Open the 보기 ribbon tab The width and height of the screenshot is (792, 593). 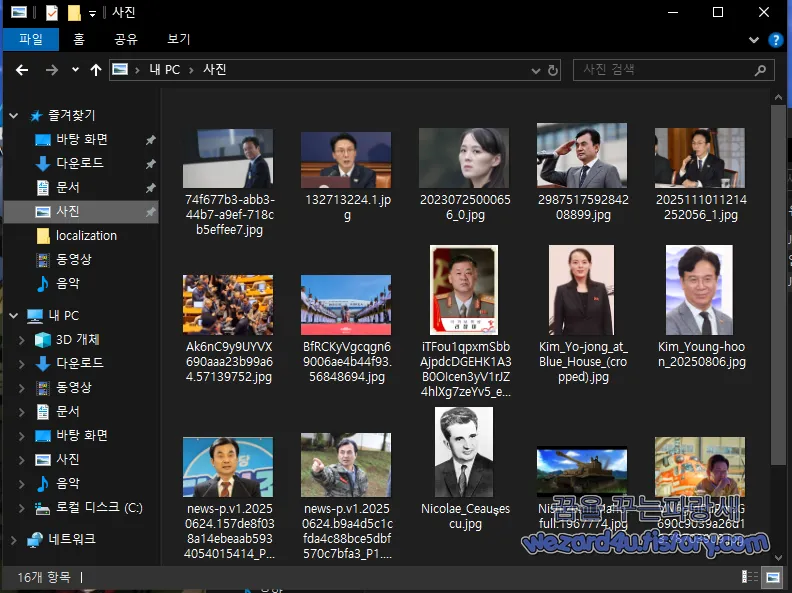(178, 39)
